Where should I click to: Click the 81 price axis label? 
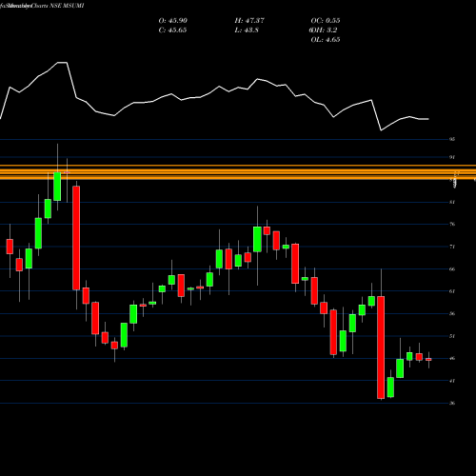click(452, 202)
